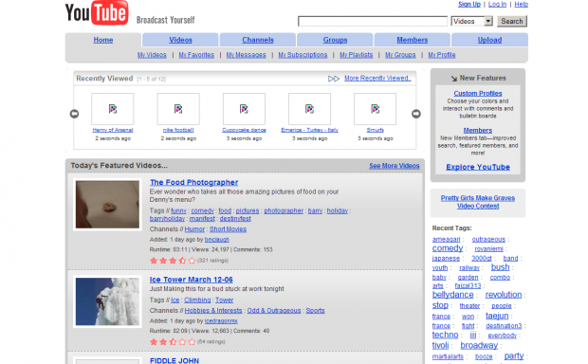588x364 pixels.
Task: Go to the Members tab
Action: pos(413,40)
